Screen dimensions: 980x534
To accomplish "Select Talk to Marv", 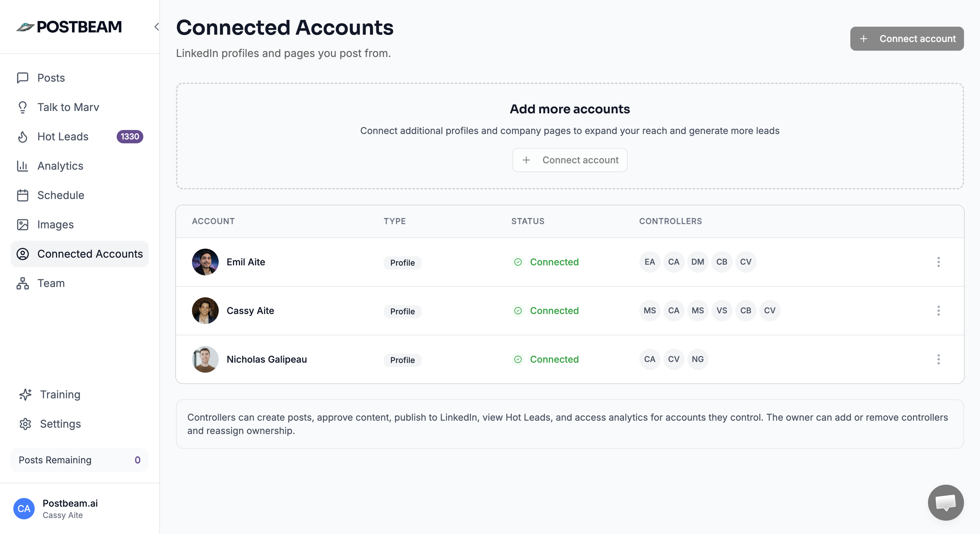I will [68, 107].
